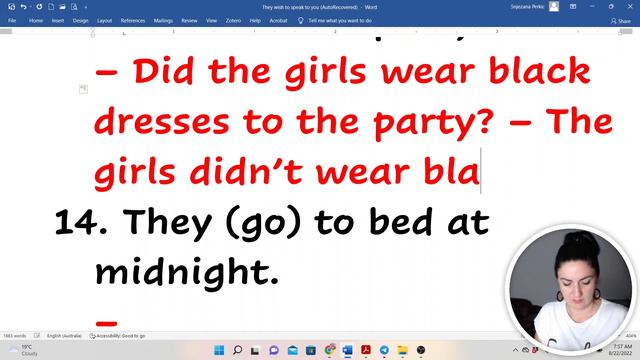Switch to the Layout ribbon tab
The height and width of the screenshot is (360, 640).
coord(104,20)
